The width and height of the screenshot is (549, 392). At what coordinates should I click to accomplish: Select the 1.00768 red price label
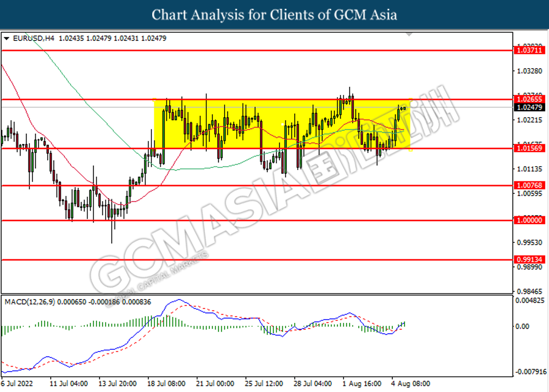529,186
